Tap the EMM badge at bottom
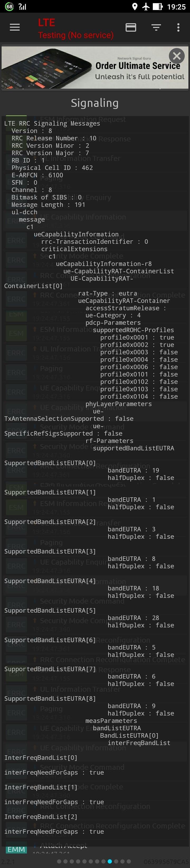190x868 pixels. [16, 849]
